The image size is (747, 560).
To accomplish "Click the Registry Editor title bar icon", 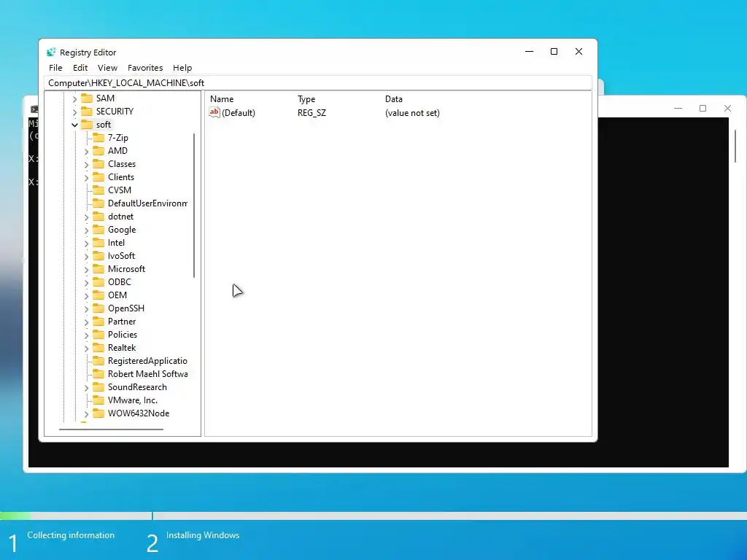I will tap(51, 52).
